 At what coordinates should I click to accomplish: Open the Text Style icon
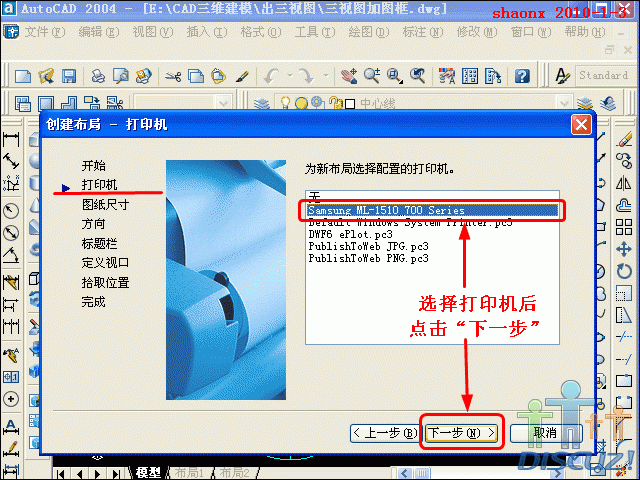point(562,76)
